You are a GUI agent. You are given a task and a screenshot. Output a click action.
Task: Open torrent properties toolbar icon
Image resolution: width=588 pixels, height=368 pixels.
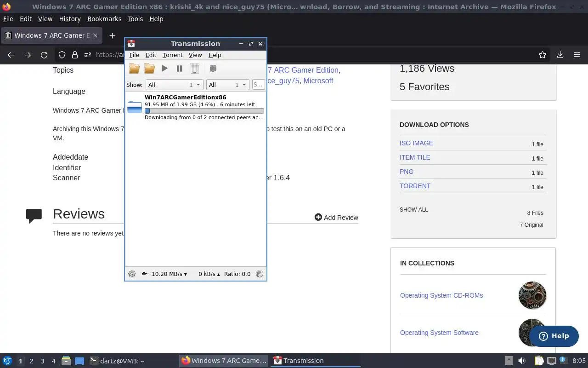point(213,69)
